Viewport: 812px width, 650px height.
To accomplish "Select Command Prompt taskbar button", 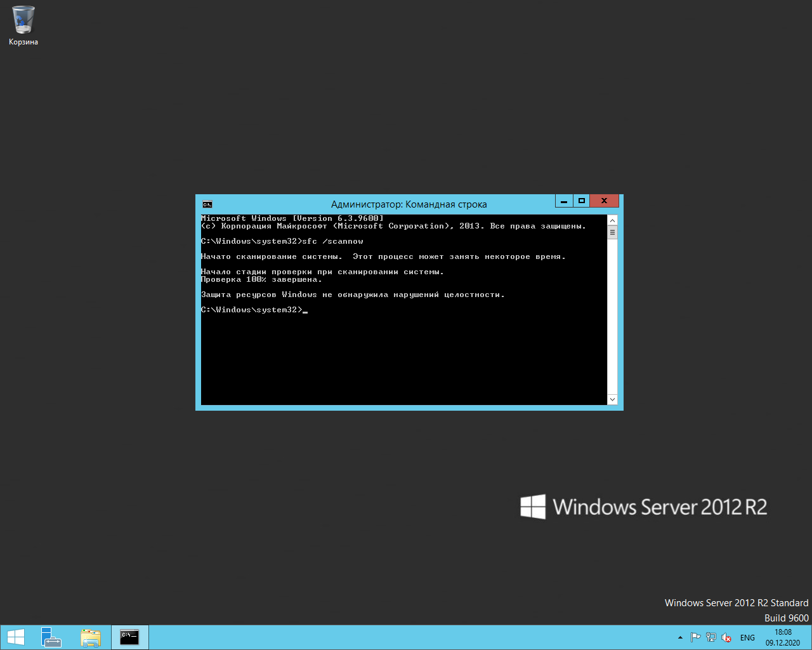I will [x=130, y=637].
